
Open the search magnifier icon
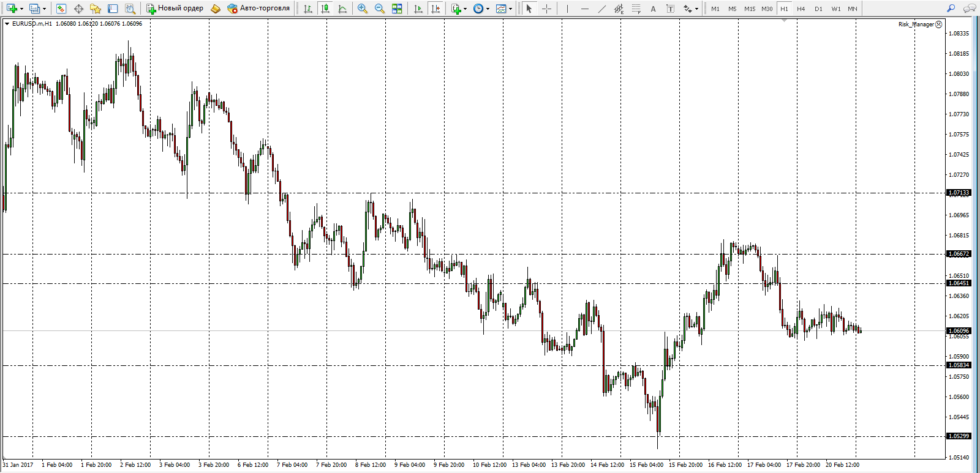[951, 9]
